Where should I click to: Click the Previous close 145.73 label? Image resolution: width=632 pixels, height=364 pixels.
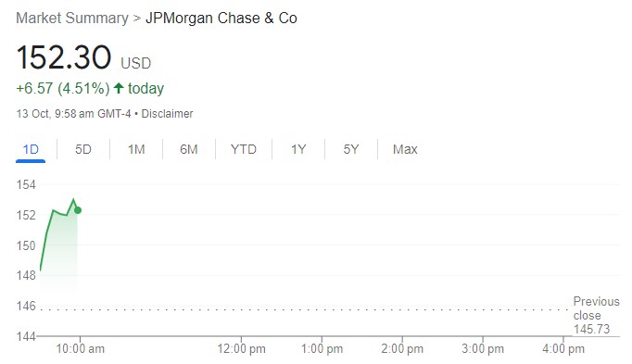click(x=596, y=315)
